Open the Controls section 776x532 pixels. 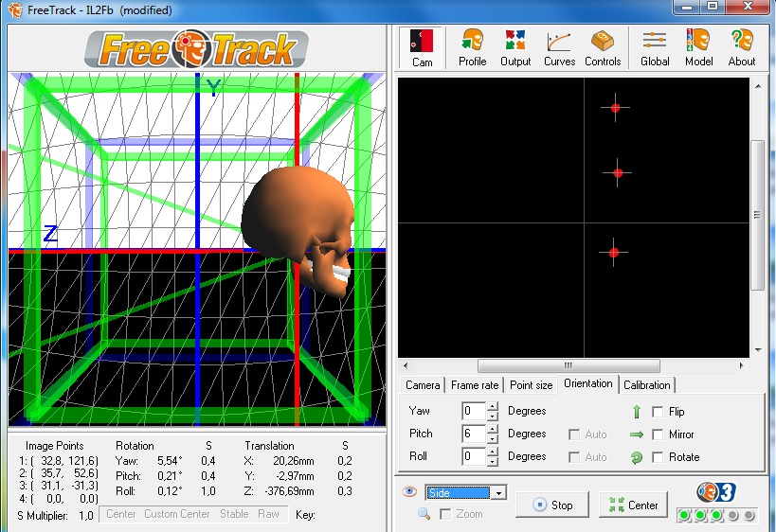click(x=603, y=48)
